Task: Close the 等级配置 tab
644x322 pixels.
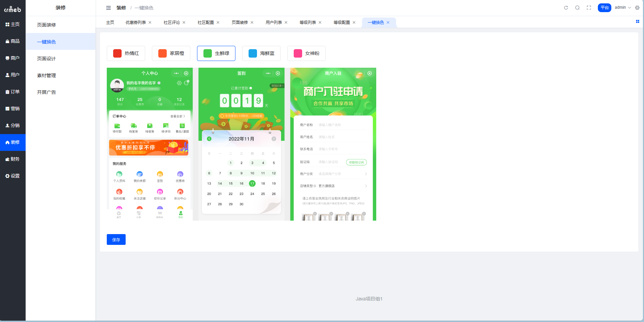Action: 354,23
